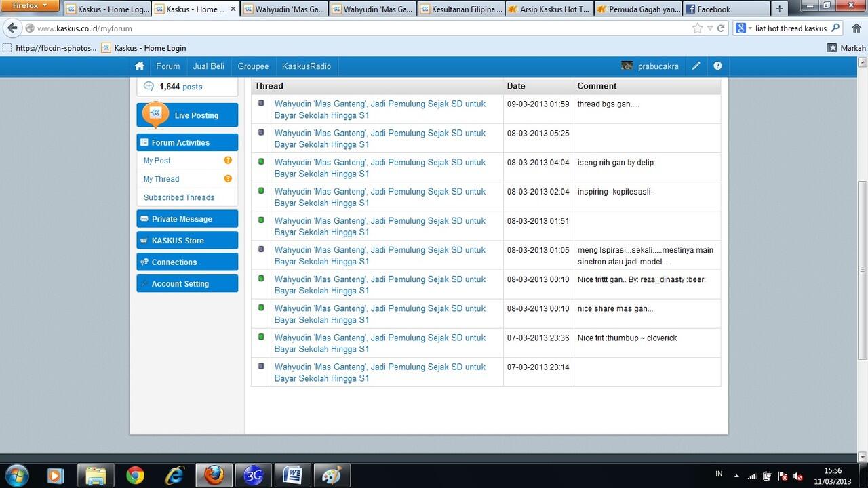Go to Kaskus home via house icon
This screenshot has width=868, height=488.
tap(140, 66)
